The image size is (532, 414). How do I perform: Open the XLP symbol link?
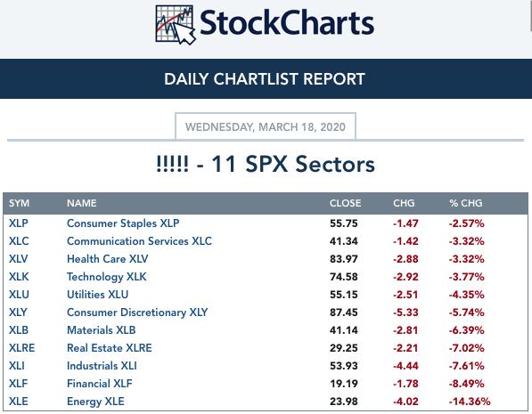coord(19,223)
